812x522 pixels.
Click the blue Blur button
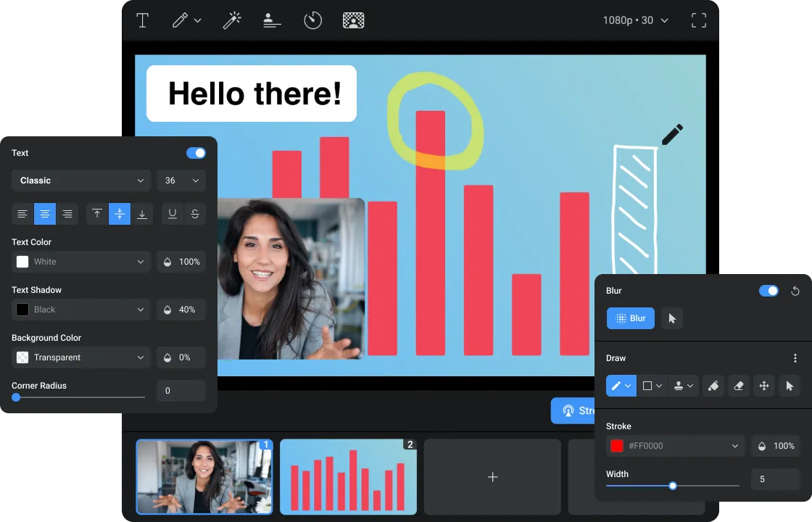[x=631, y=318]
